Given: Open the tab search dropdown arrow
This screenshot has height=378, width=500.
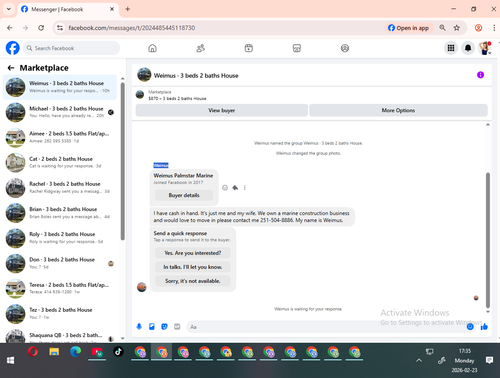Looking at the screenshot, I should pyautogui.click(x=9, y=9).
